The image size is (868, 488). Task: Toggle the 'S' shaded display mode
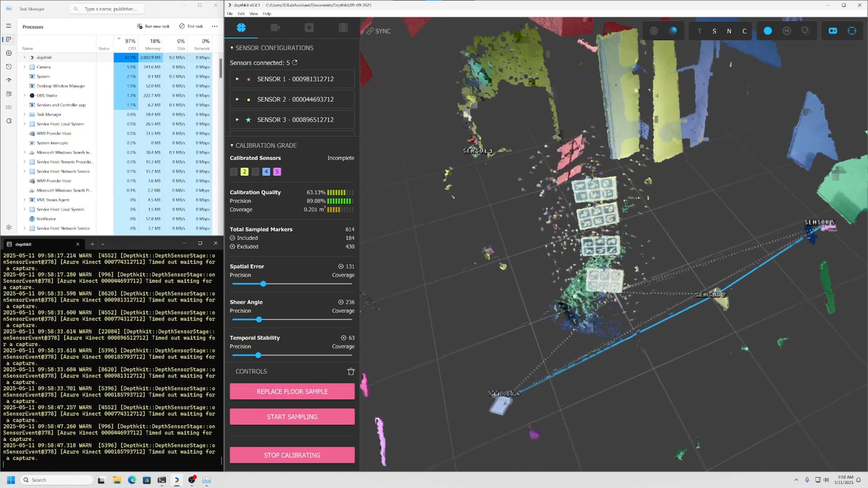point(714,31)
